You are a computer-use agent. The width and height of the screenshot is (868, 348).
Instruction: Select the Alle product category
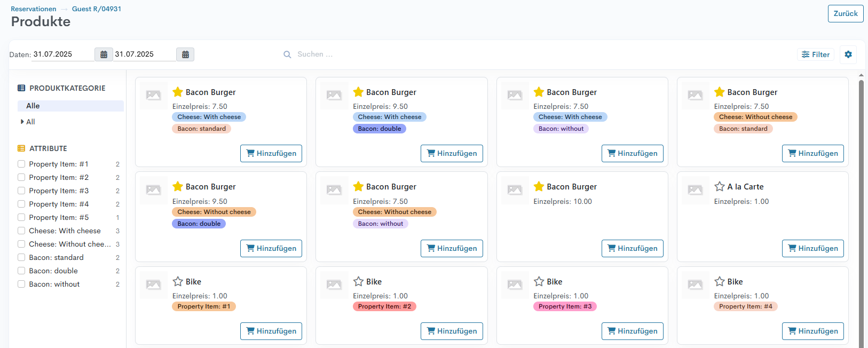pos(33,106)
